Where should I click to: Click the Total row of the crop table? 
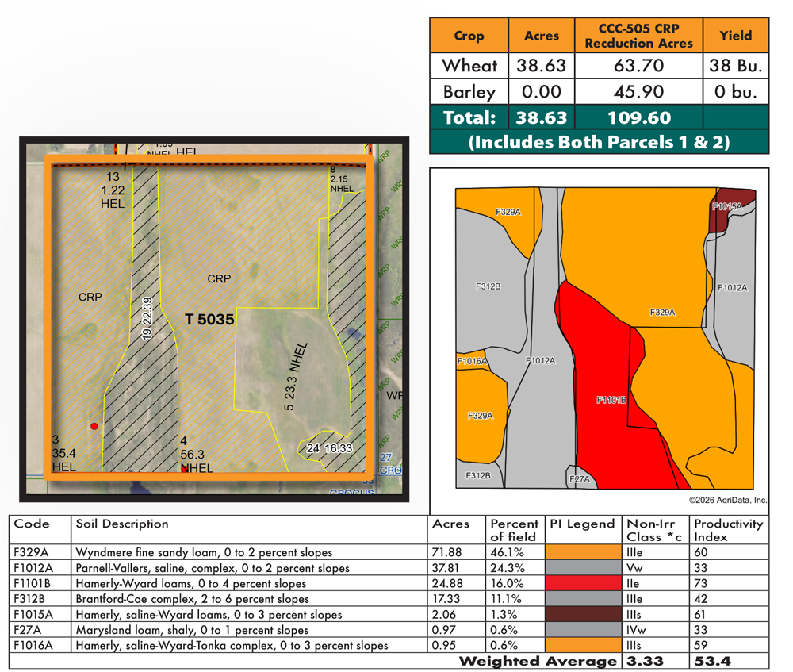point(469,117)
